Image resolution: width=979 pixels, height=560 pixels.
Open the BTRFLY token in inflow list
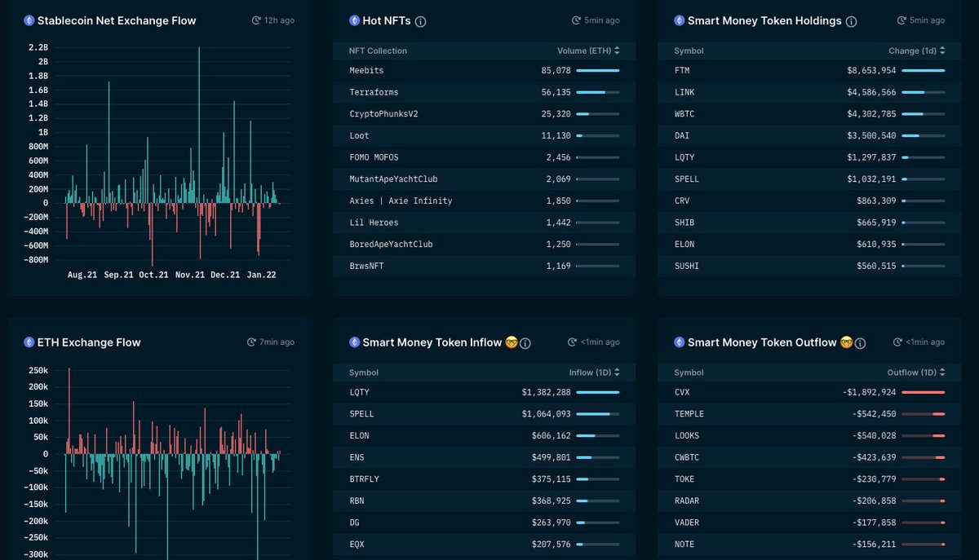tap(364, 479)
